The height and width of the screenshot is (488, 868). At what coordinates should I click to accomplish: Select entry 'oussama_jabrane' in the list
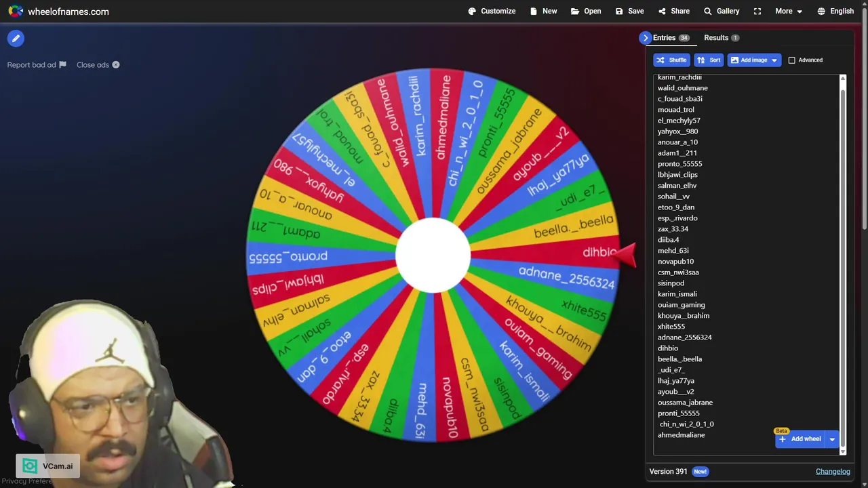coord(685,403)
